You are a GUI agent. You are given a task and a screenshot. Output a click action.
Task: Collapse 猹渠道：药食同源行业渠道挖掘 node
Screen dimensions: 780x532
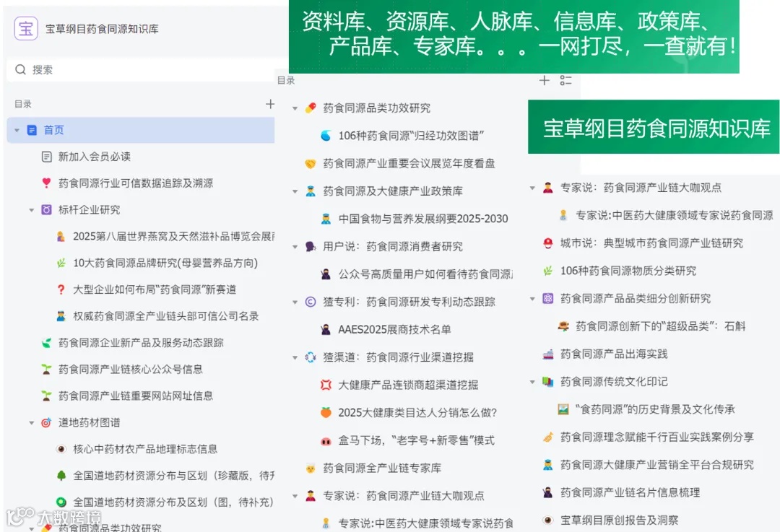coord(295,357)
